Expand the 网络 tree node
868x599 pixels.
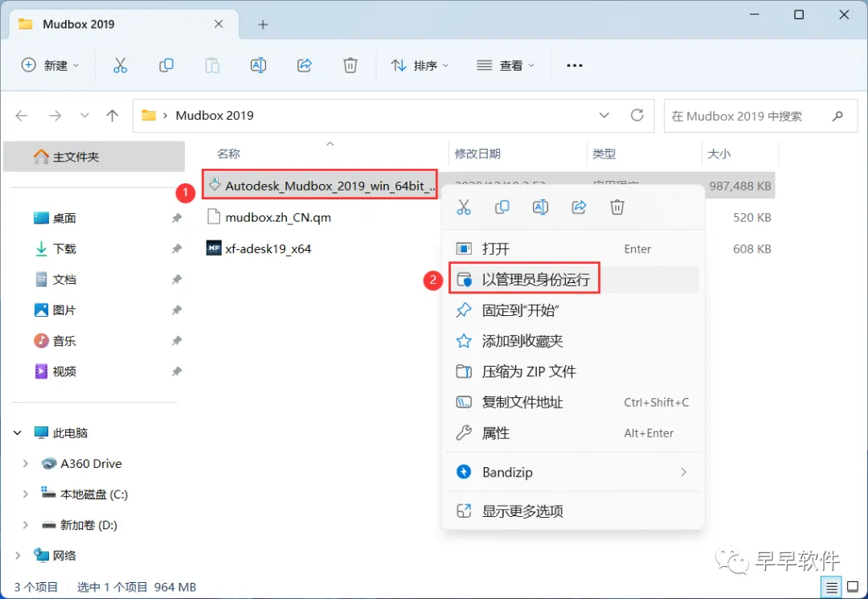tap(18, 556)
